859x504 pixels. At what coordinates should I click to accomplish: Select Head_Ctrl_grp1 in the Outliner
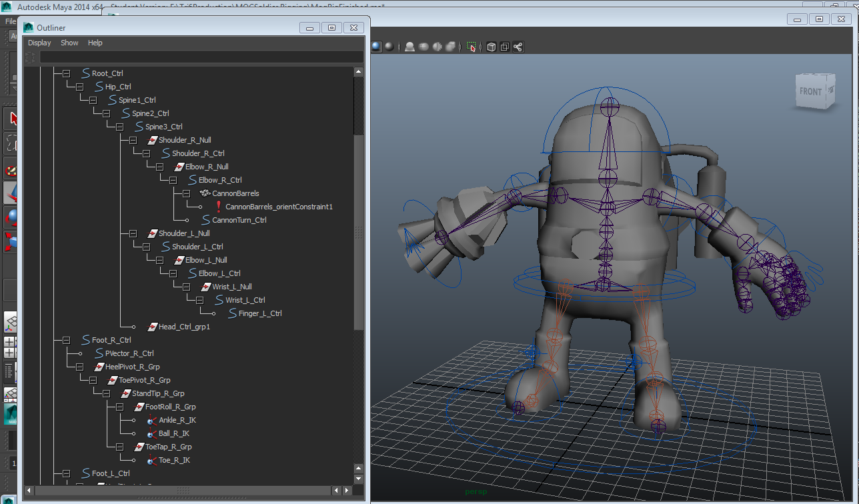pyautogui.click(x=184, y=327)
